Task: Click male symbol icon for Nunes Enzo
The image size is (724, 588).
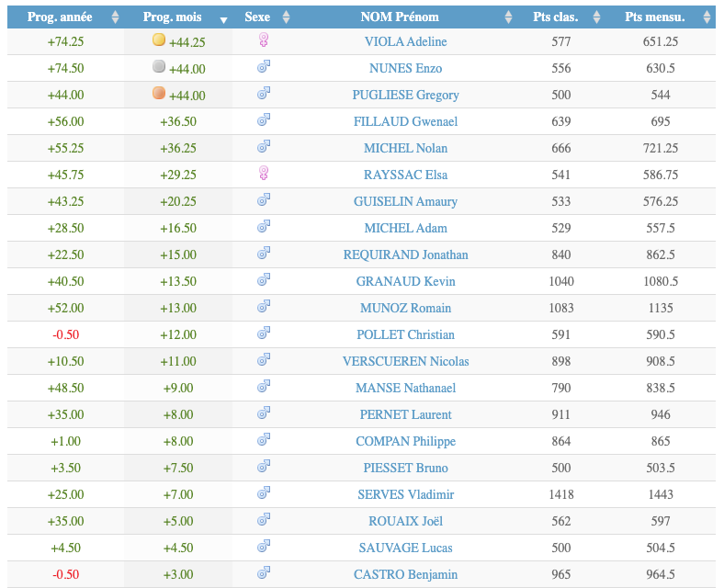Action: coord(264,67)
